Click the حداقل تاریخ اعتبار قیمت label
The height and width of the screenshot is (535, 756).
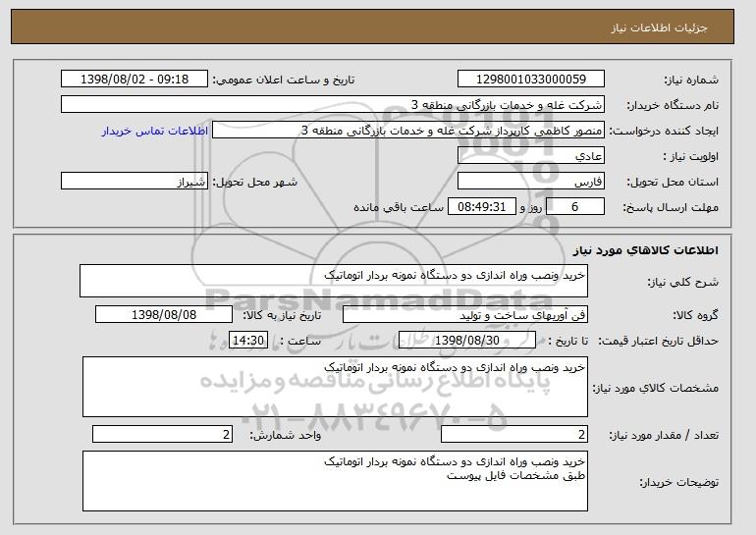tap(659, 342)
